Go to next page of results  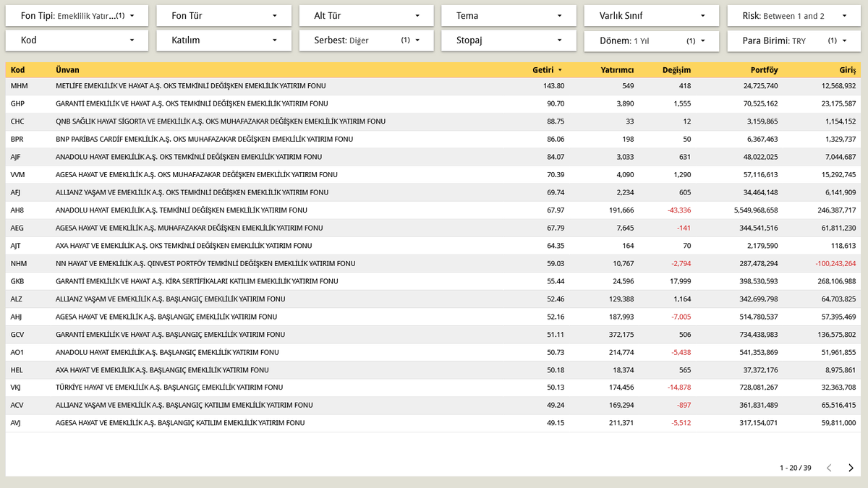pos(851,468)
